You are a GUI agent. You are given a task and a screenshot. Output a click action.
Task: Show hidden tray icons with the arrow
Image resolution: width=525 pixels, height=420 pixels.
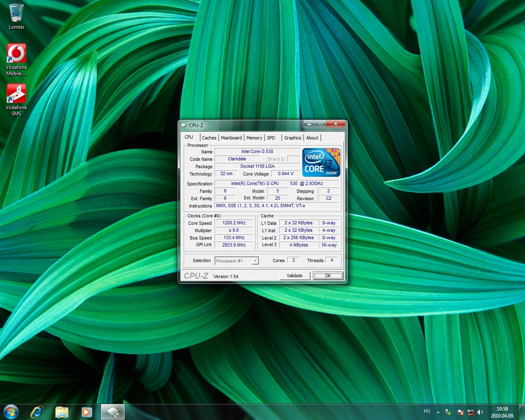(438, 412)
